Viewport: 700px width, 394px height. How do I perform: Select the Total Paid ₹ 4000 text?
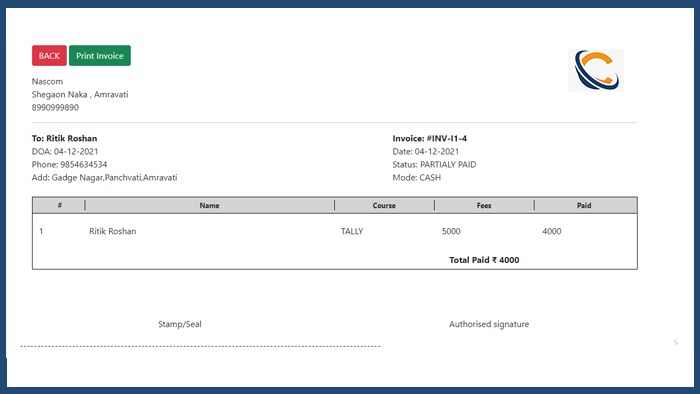tap(484, 260)
